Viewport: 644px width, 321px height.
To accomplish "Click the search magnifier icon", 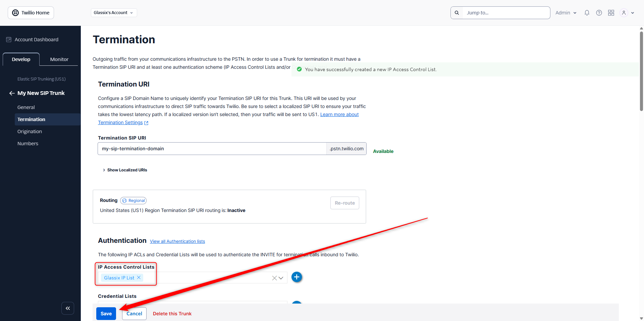I will (457, 13).
